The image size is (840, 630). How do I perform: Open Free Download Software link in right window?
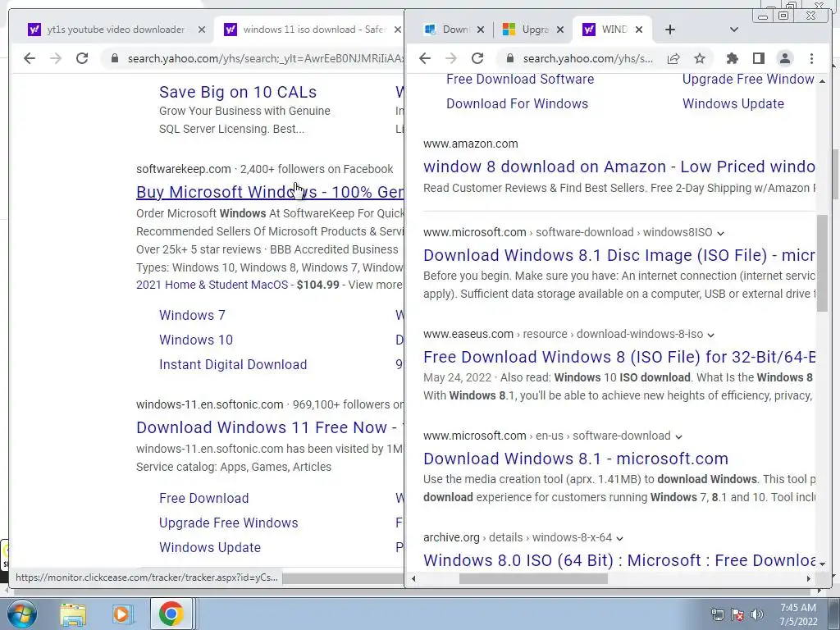click(x=520, y=80)
